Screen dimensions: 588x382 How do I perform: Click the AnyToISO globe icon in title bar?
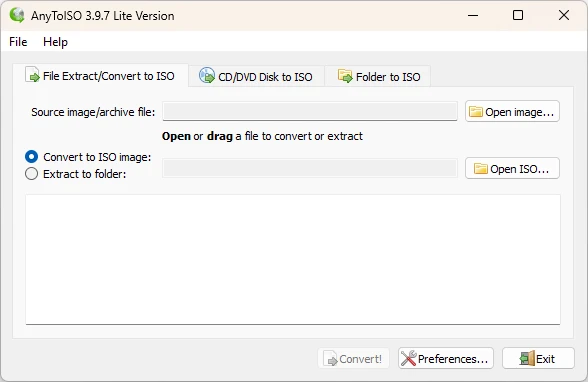[17, 15]
